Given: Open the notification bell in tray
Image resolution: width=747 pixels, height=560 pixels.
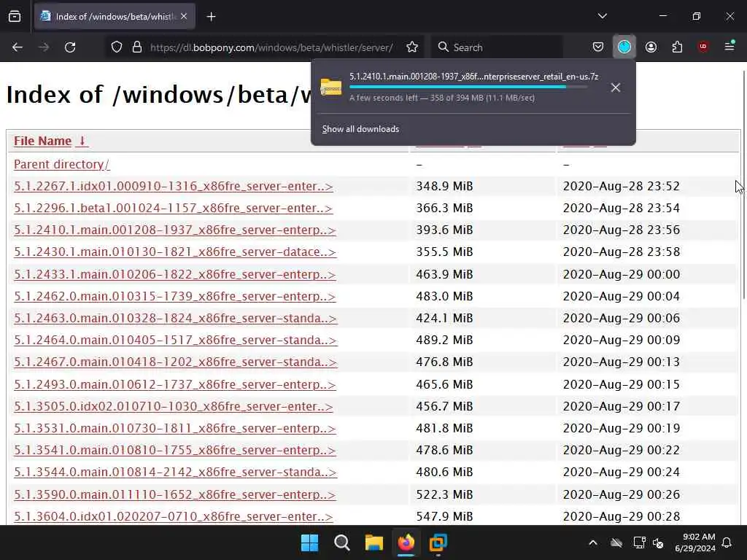Looking at the screenshot, I should click(727, 542).
